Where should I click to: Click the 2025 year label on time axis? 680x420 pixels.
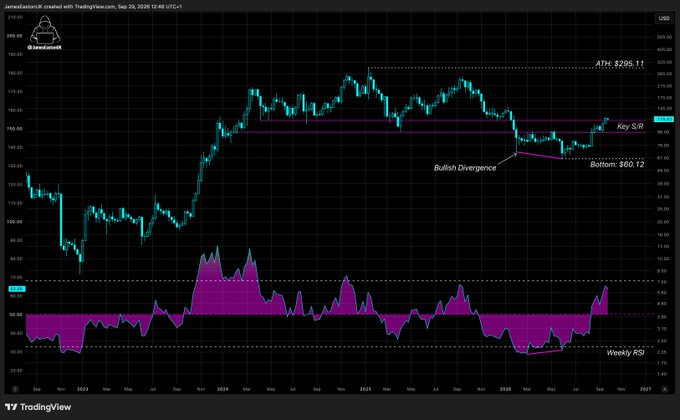coord(366,389)
